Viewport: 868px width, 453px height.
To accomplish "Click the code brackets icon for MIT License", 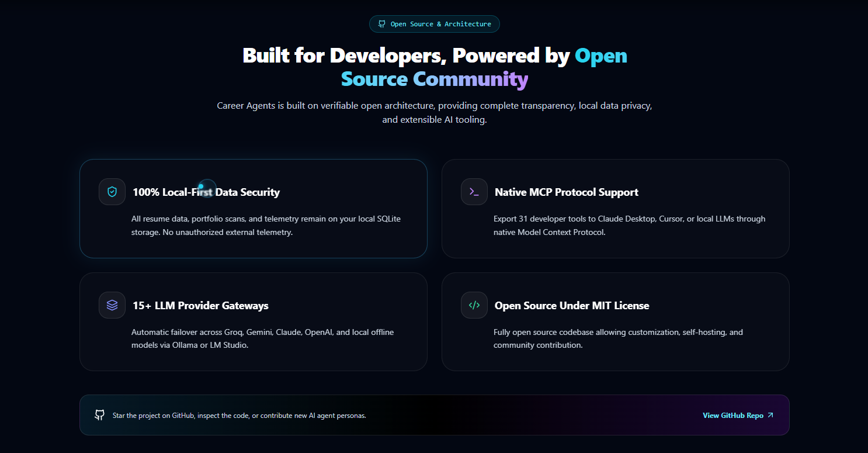I will (474, 305).
